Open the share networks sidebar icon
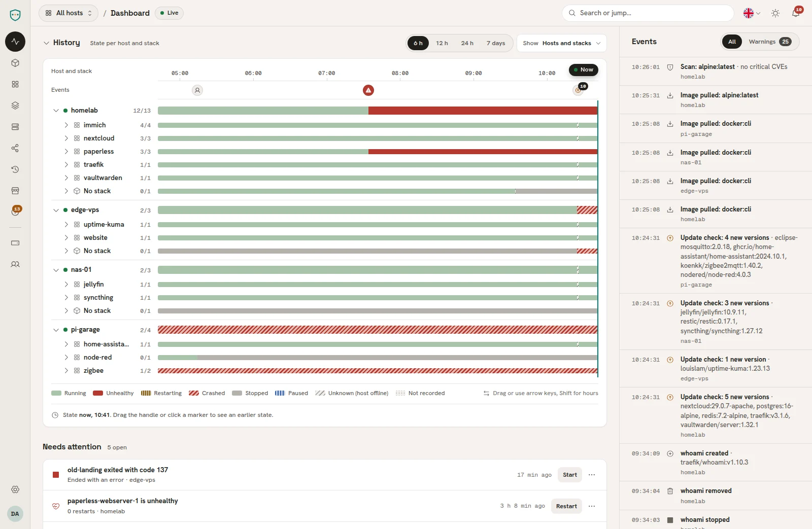 [15, 148]
